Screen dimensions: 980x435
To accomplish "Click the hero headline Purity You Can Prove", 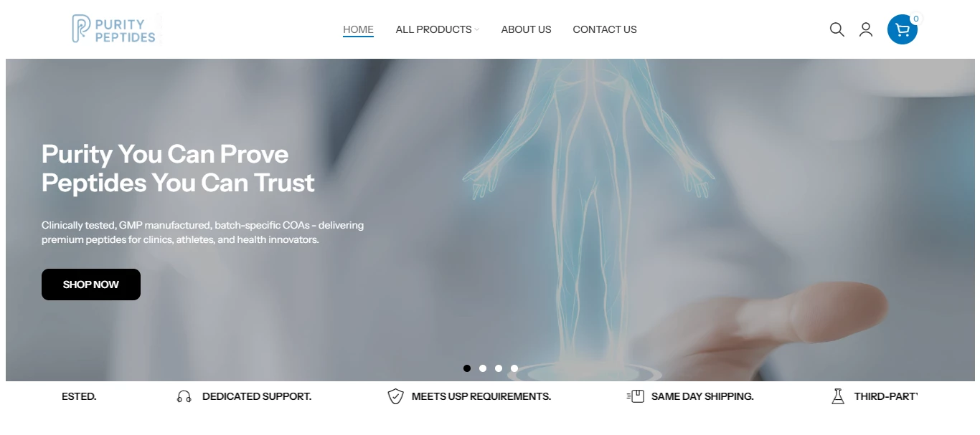I will click(x=165, y=154).
